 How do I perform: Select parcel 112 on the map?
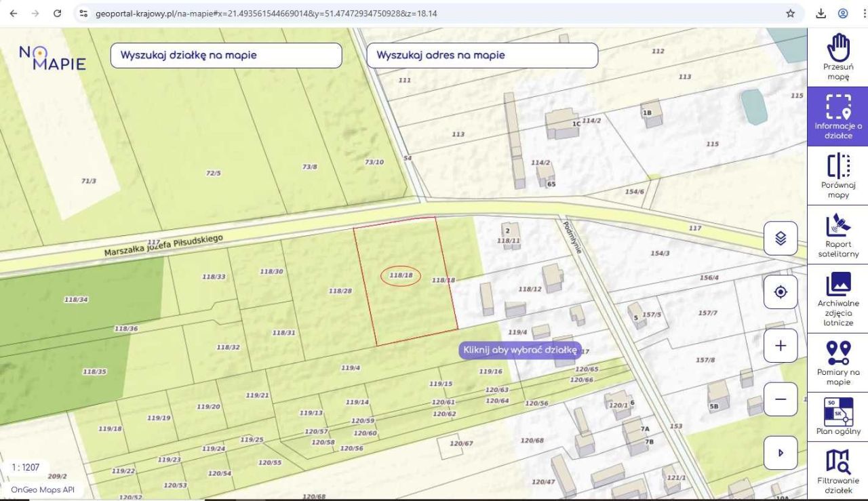[658, 52]
